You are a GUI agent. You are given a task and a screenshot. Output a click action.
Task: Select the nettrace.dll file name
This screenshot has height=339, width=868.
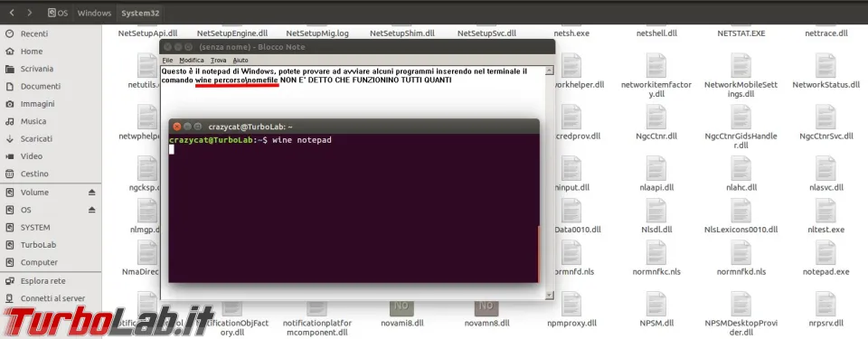tap(826, 33)
